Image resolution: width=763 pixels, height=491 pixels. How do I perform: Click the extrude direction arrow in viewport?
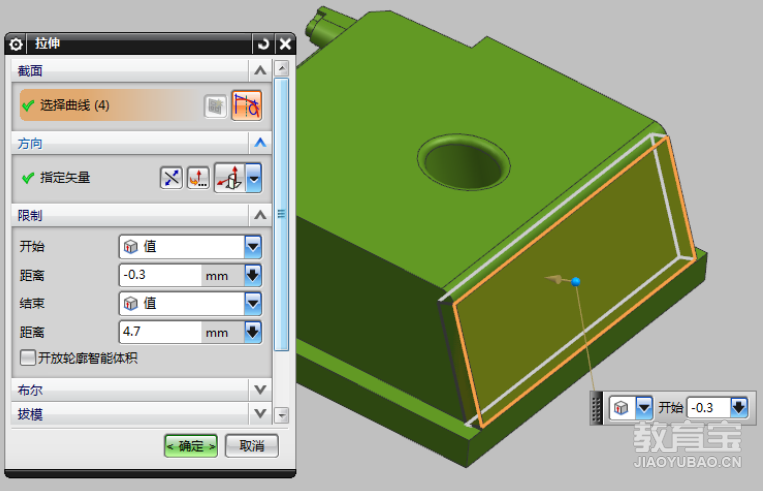click(555, 279)
